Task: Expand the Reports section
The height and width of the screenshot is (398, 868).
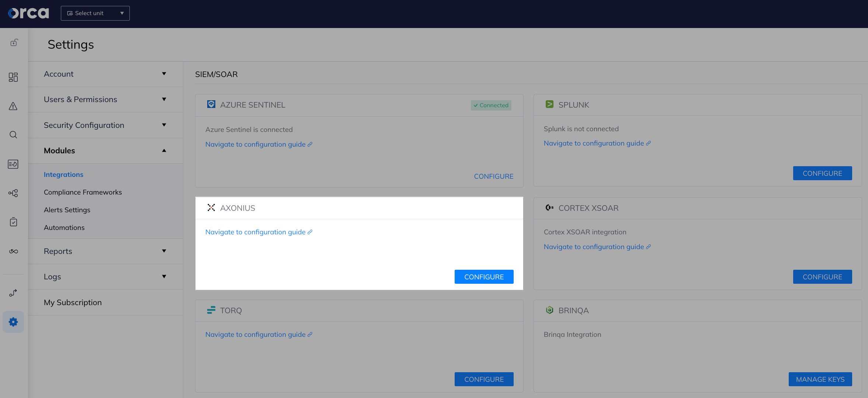Action: (106, 251)
